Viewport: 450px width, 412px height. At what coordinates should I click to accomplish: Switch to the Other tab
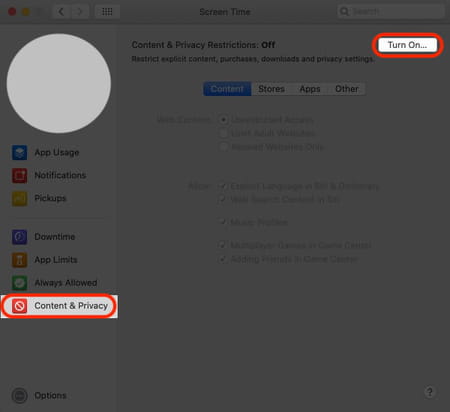347,89
